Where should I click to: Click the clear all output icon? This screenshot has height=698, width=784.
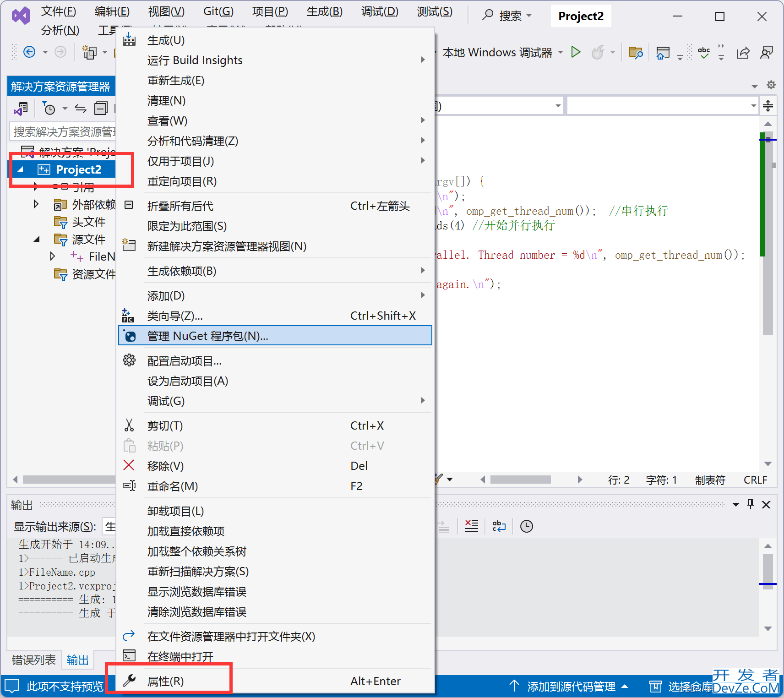point(472,526)
